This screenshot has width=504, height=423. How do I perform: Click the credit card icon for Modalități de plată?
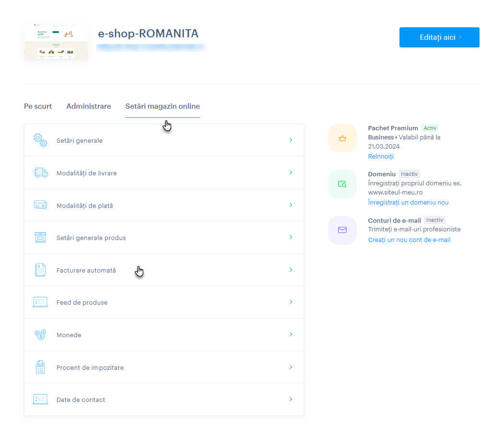(40, 205)
